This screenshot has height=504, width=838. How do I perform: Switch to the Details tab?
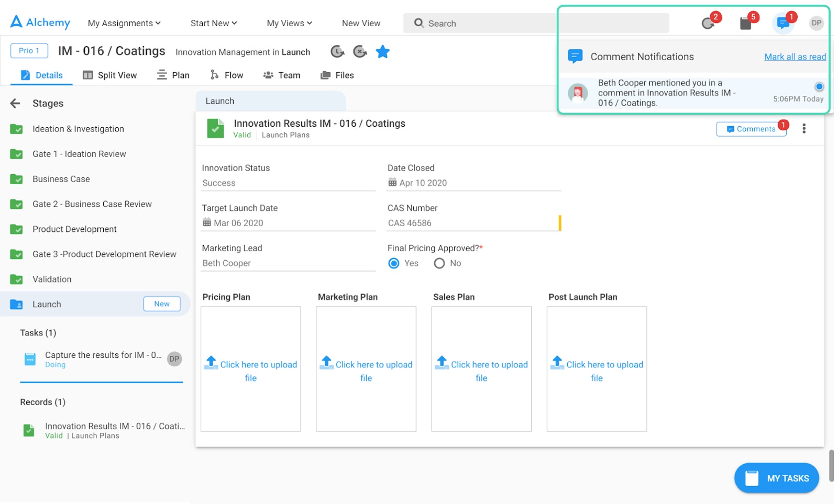(x=42, y=75)
